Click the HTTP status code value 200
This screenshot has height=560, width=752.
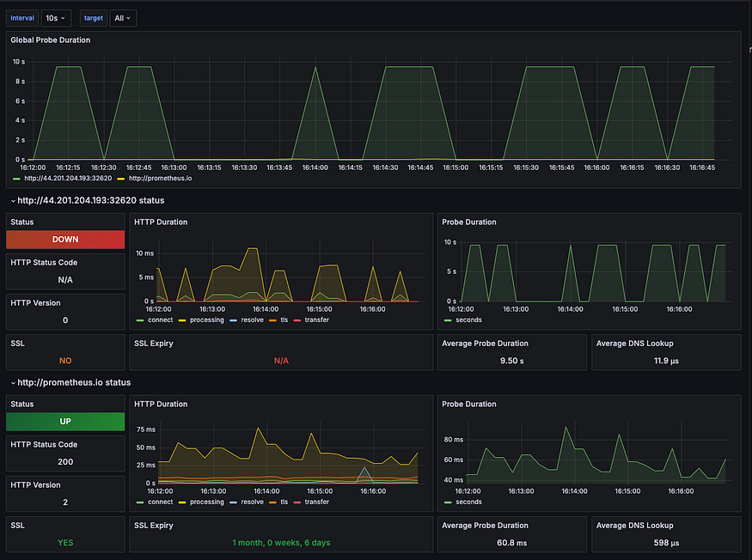pyautogui.click(x=65, y=462)
